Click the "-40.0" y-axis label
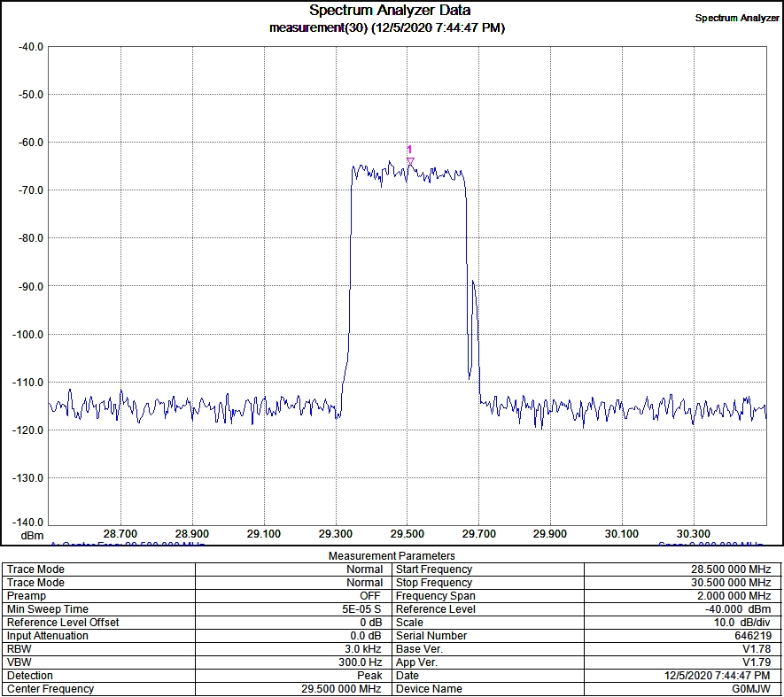Image resolution: width=784 pixels, height=697 pixels. pyautogui.click(x=31, y=47)
